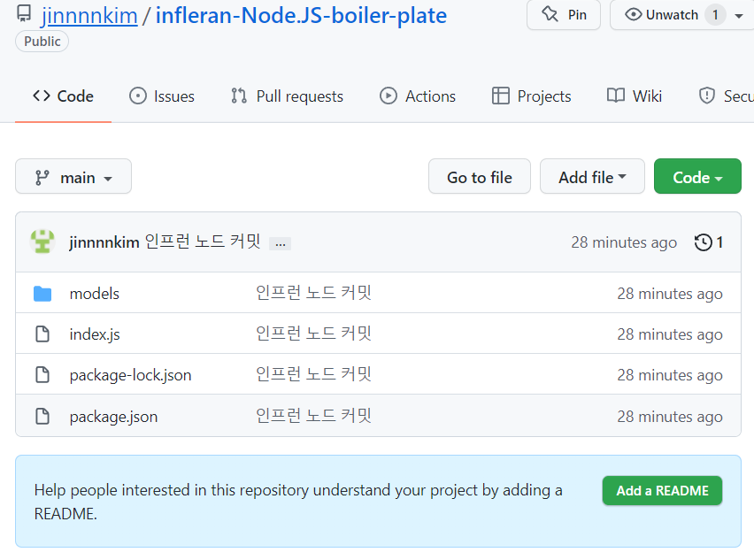Expand the main branch selector
Screen dimensions: 754x560
click(73, 177)
